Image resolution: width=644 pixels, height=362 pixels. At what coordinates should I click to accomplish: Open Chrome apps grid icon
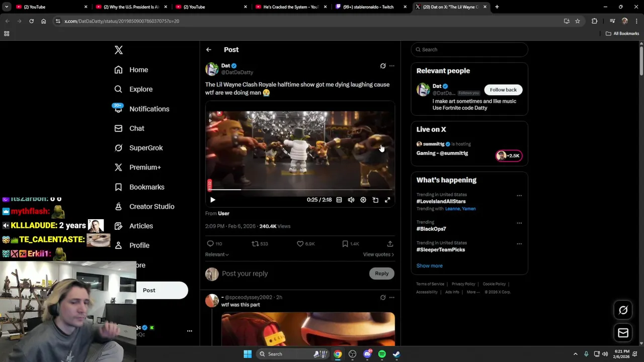pyautogui.click(x=7, y=34)
